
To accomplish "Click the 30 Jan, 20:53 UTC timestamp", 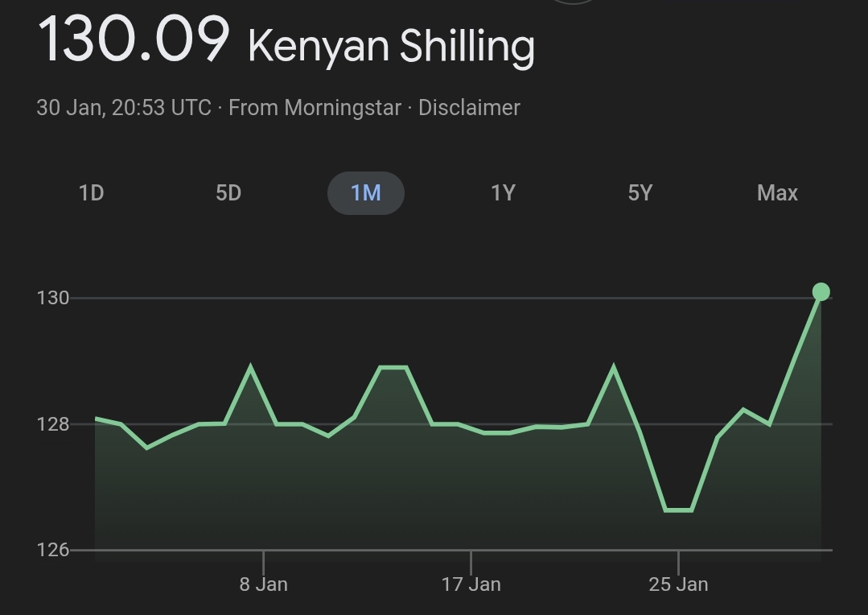I will pos(124,108).
